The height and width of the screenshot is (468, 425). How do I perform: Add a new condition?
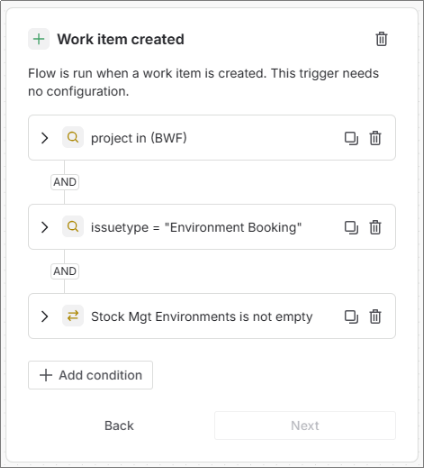[90, 375]
